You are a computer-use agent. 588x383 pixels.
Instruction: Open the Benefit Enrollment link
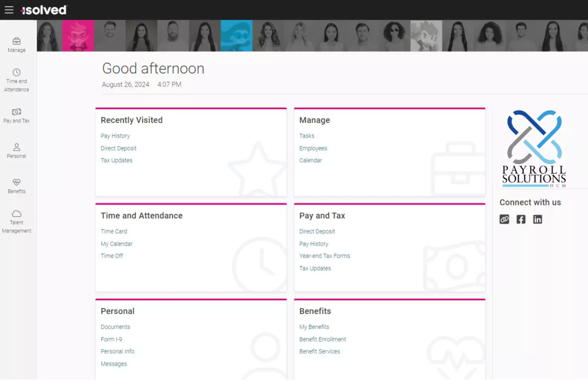pos(322,339)
